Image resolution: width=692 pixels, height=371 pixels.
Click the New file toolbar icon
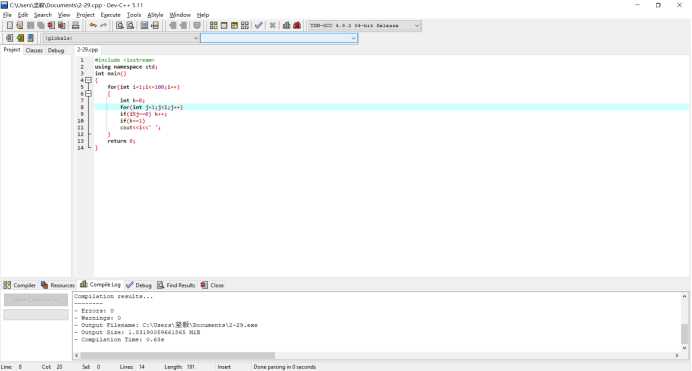[x=9, y=26]
